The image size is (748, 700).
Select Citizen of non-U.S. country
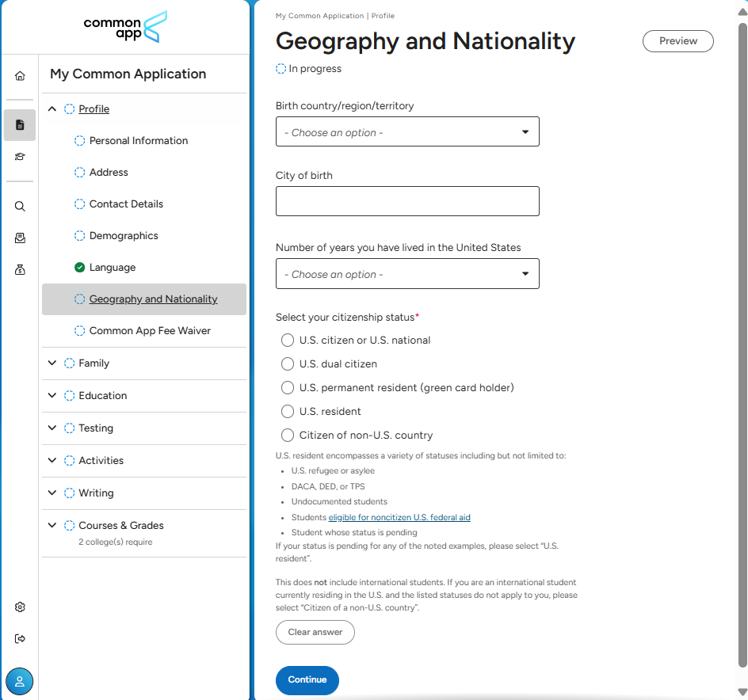tap(288, 436)
